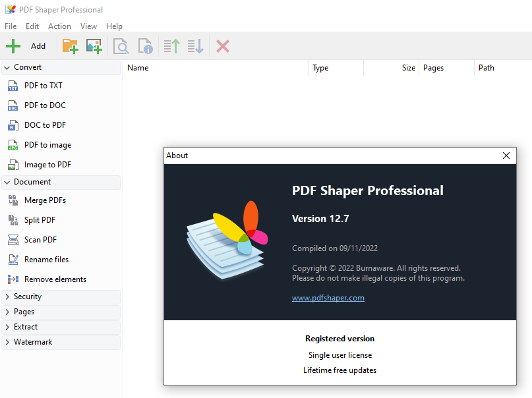This screenshot has height=398, width=532.
Task: Collapse the Document section
Action: coord(7,183)
